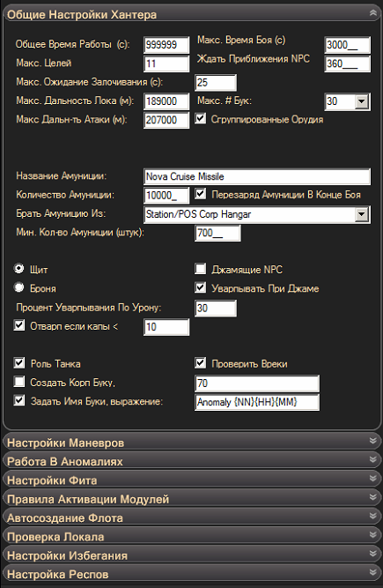This screenshot has width=383, height=588.
Task: Focus the Макс. Целей input field
Action: coord(166,63)
